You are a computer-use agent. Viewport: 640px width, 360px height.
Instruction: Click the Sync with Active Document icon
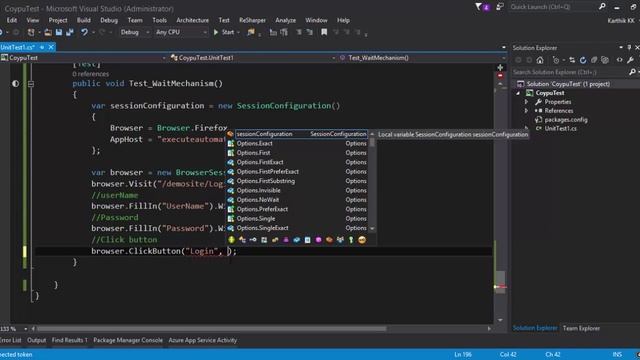point(572,60)
